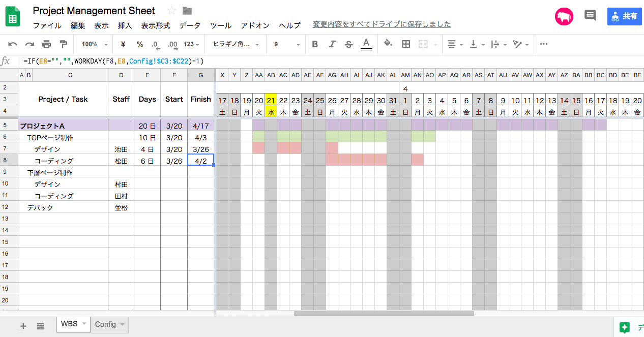
Task: Star this Project Management Sheet
Action: tap(171, 11)
